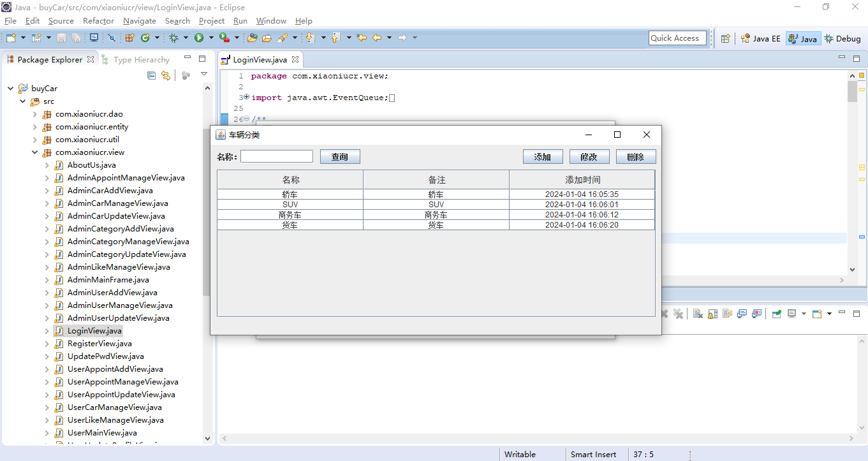The image size is (868, 461).
Task: Open the Search dropdown arrow
Action: tap(295, 38)
